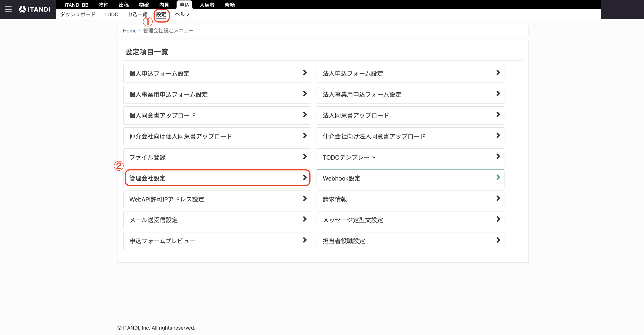
Task: Open 仲介会社向け個人同意書アップロード
Action: 217,136
